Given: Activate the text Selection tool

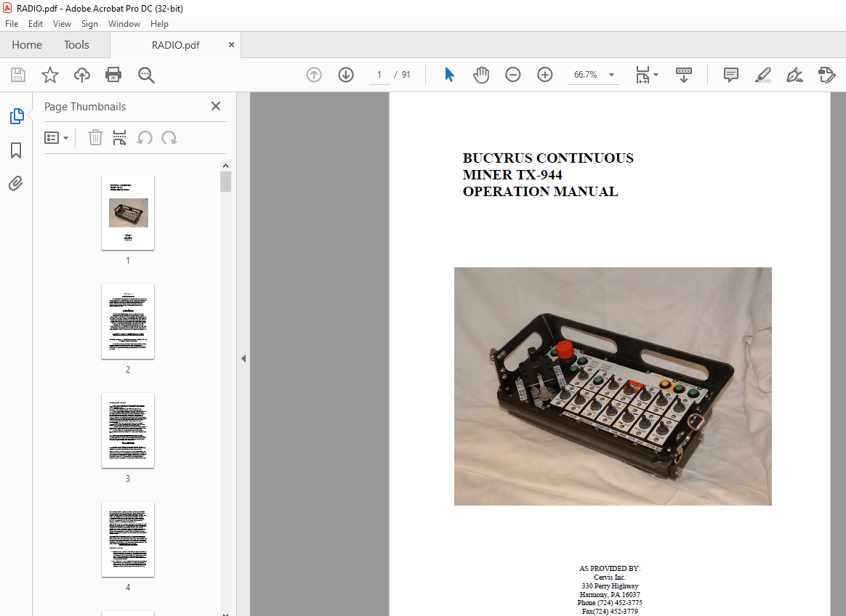Looking at the screenshot, I should (449, 74).
